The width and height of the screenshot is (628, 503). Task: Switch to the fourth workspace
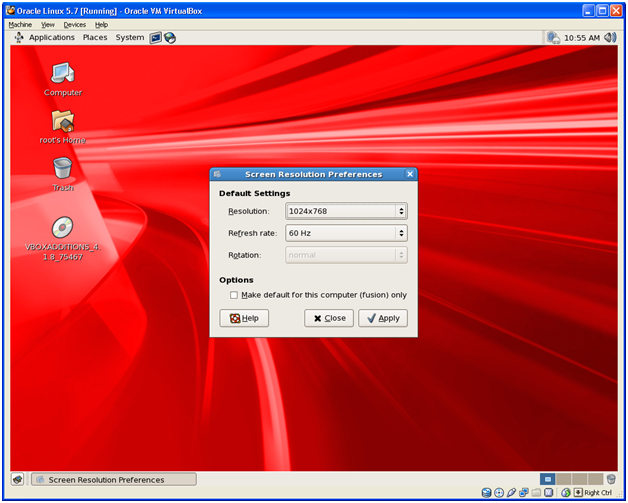(x=596, y=479)
